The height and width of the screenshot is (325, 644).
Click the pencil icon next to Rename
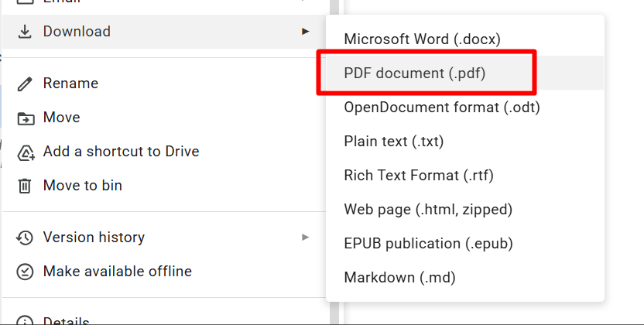[x=25, y=84]
